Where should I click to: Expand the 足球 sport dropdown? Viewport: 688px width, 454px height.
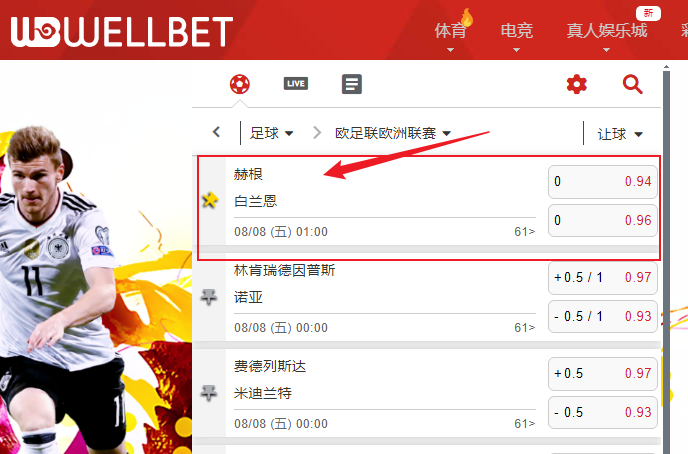click(x=272, y=133)
